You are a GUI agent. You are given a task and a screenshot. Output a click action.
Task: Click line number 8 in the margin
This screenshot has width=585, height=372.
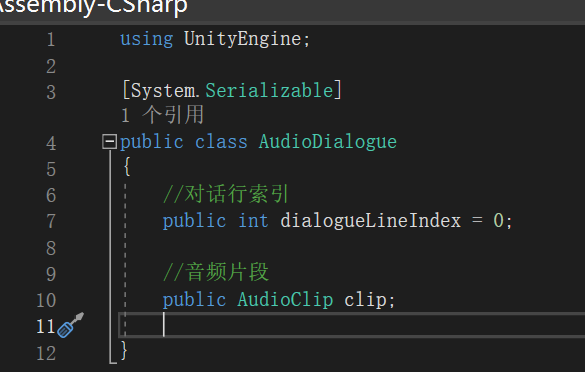pyautogui.click(x=51, y=248)
